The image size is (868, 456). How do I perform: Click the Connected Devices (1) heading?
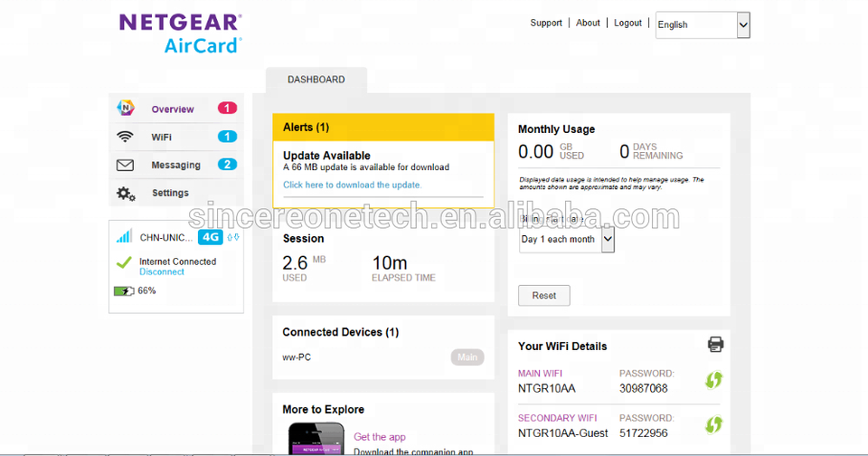tap(341, 332)
